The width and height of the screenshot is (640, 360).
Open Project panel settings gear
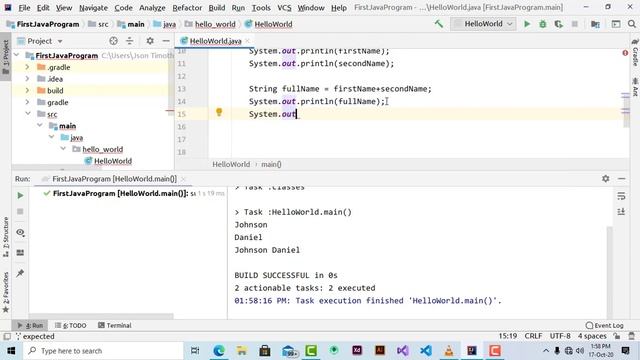[x=150, y=41]
